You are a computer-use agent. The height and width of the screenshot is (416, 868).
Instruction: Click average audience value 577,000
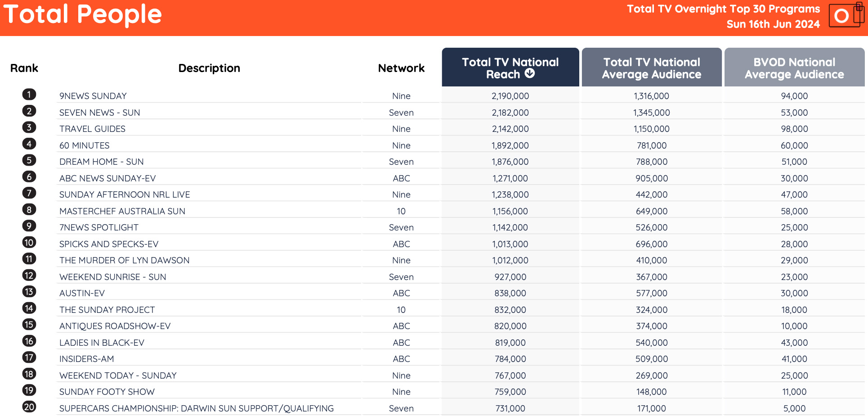652,293
